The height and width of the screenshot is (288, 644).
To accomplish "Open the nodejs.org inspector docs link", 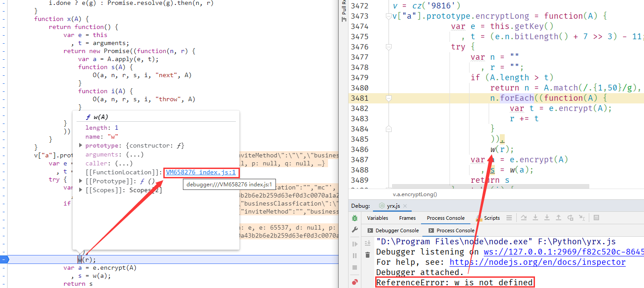I will [x=537, y=262].
